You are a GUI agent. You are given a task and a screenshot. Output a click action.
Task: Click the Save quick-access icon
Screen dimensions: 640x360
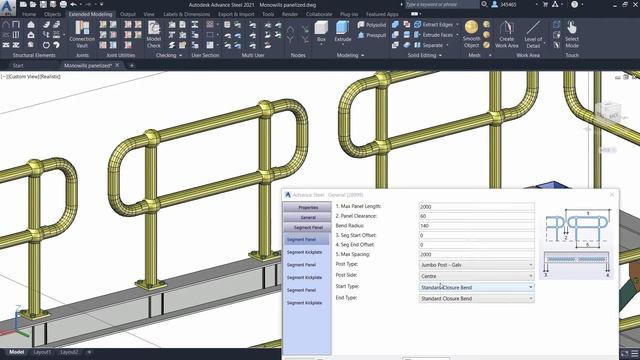coord(43,4)
